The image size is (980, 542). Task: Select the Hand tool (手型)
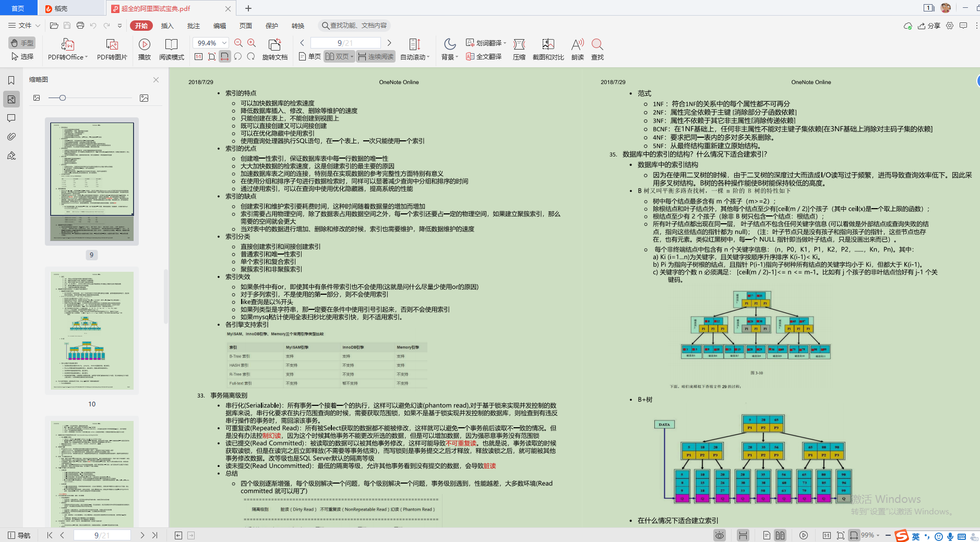22,43
